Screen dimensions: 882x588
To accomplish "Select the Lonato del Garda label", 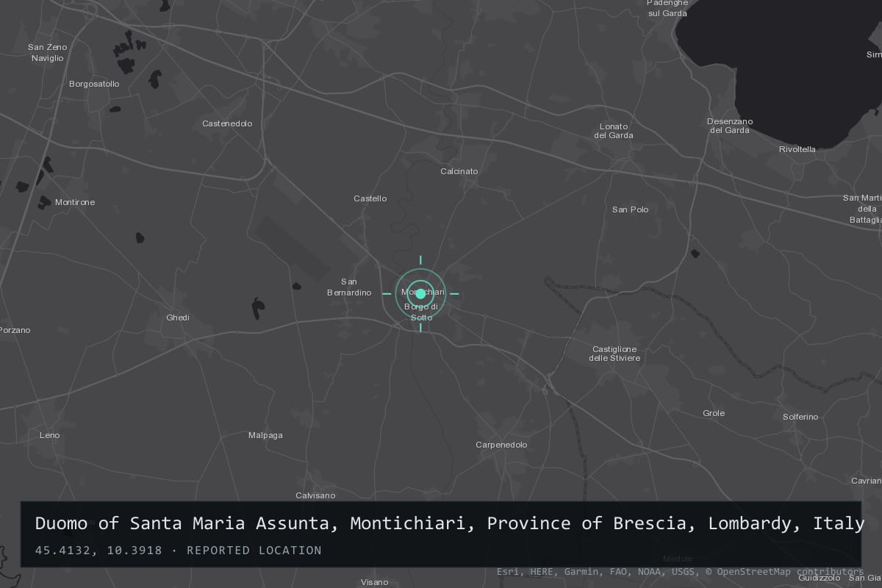I will pyautogui.click(x=614, y=131).
